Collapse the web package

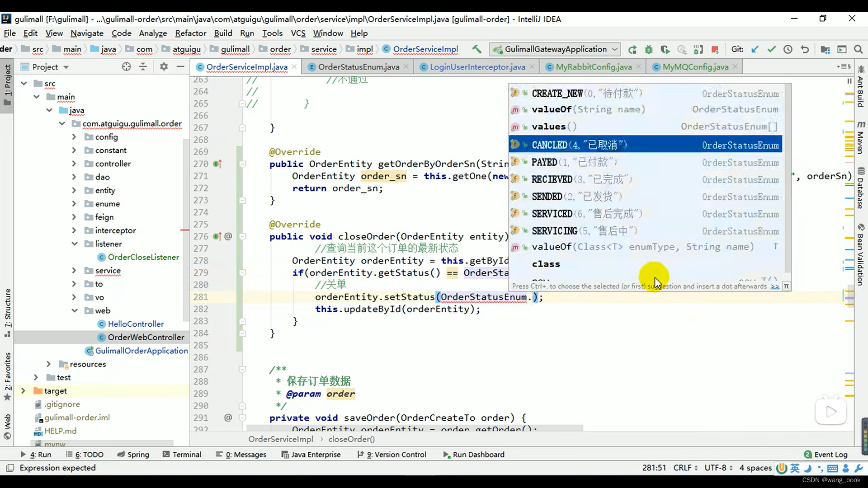74,311
